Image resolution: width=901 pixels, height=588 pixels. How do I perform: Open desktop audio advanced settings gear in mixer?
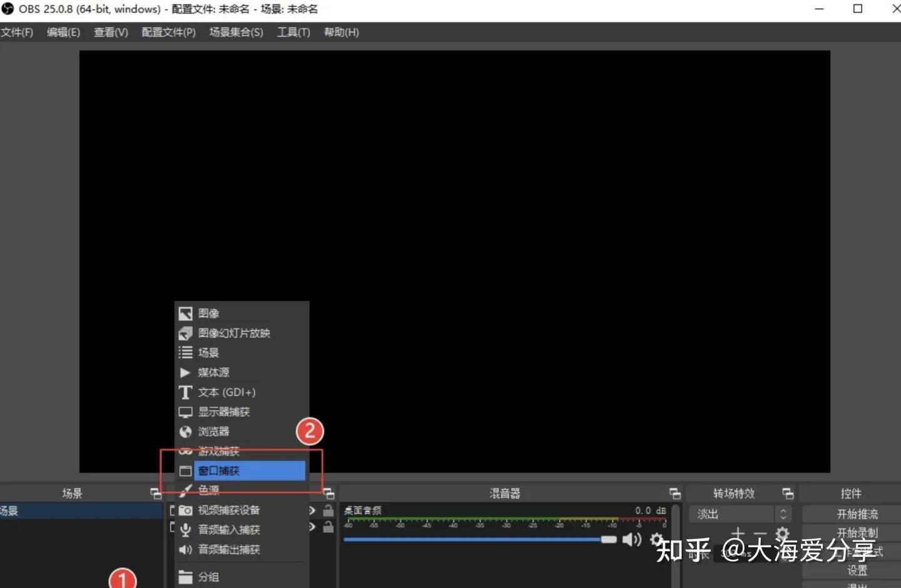tap(656, 539)
